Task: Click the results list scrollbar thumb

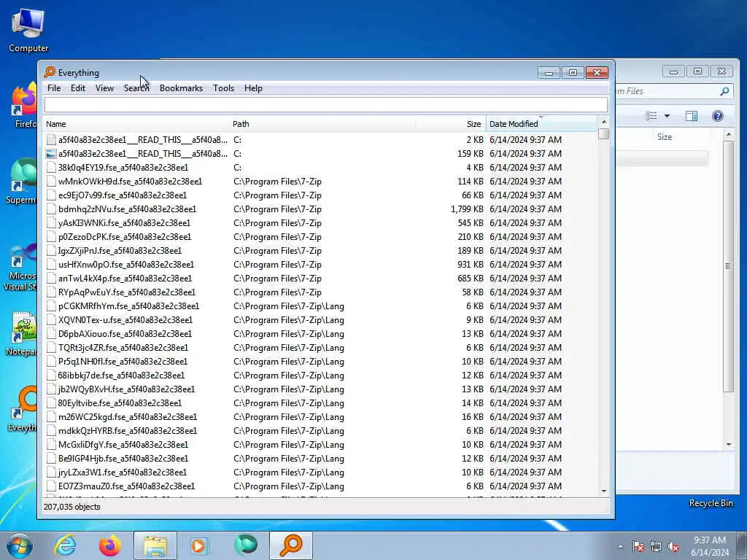Action: [603, 134]
